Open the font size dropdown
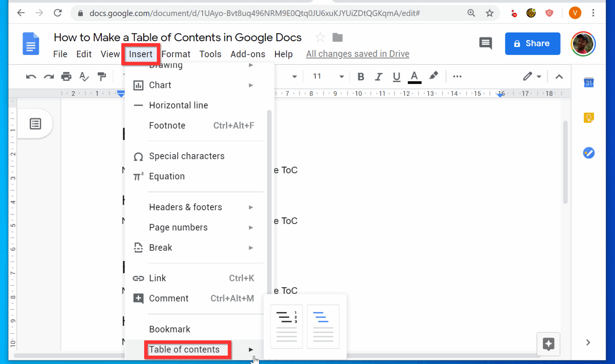Viewport: 615px width, 364px height. pos(342,76)
